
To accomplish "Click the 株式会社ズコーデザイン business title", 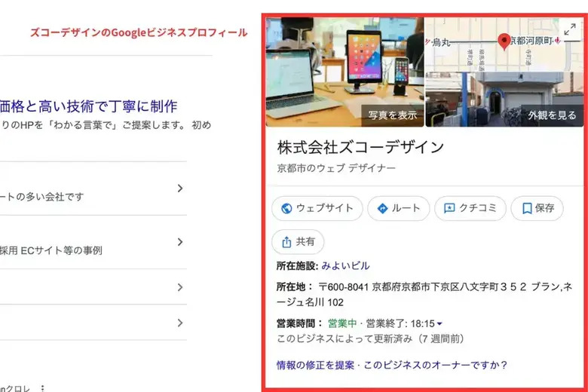I will pos(360,147).
